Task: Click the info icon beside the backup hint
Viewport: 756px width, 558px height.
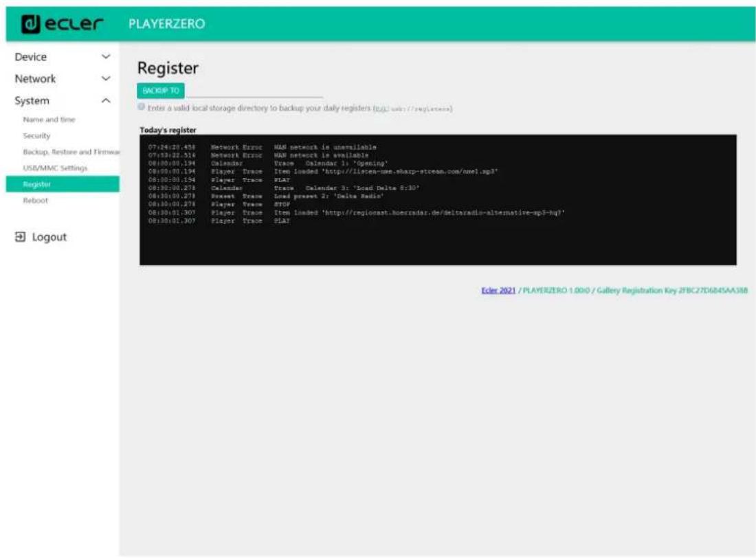Action: tap(141, 107)
